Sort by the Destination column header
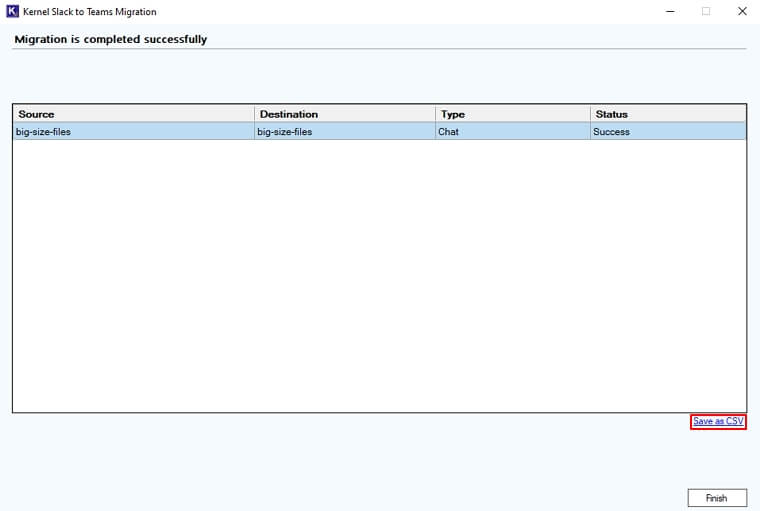760x511 pixels. (x=345, y=114)
